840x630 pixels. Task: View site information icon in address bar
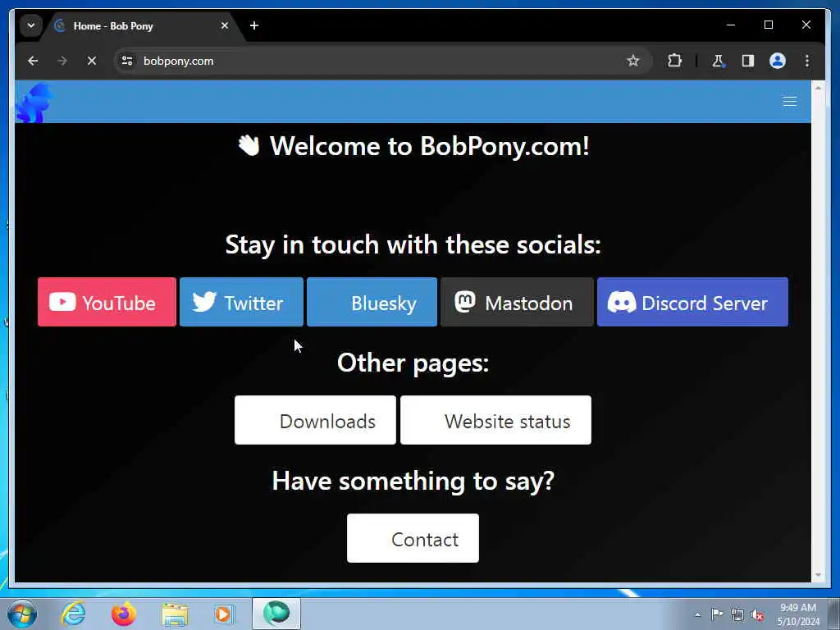127,61
